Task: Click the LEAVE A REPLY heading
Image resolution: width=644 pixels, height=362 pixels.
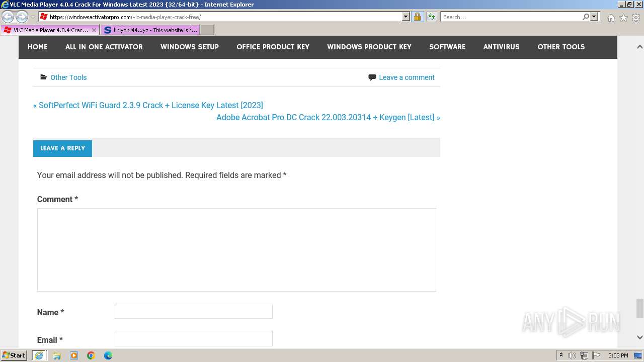Action: click(x=62, y=148)
